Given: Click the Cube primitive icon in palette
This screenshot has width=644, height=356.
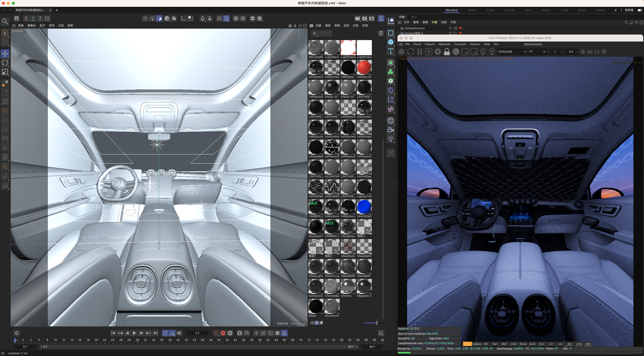Looking at the screenshot, I should click(391, 42).
